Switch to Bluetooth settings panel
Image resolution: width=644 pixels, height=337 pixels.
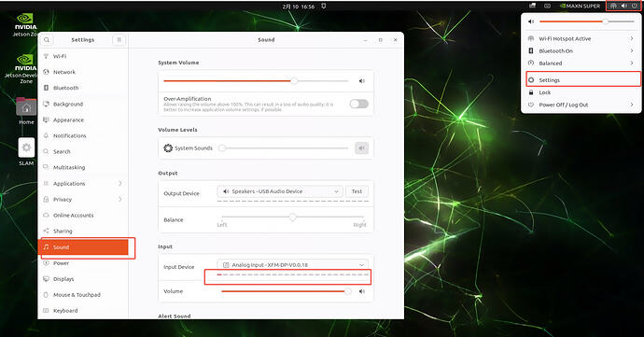click(83, 88)
